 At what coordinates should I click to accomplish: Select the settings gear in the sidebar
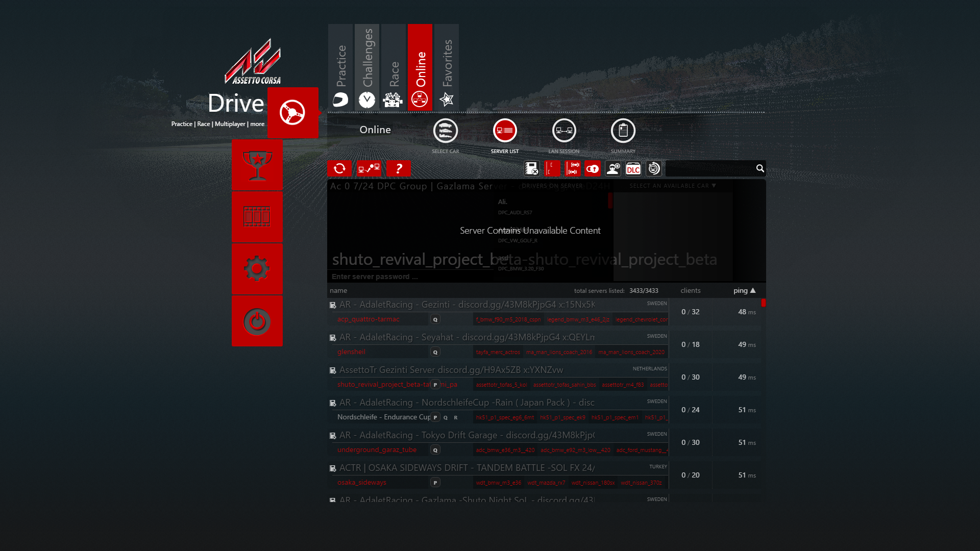(257, 269)
